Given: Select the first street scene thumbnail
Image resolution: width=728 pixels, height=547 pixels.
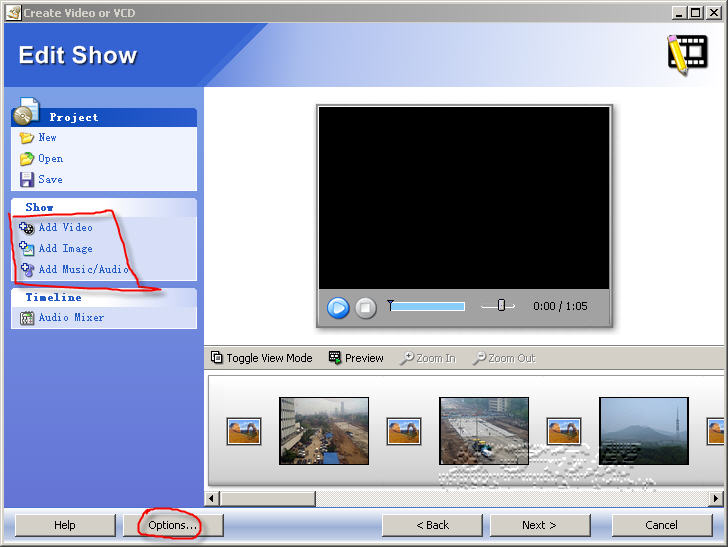Looking at the screenshot, I should [324, 431].
